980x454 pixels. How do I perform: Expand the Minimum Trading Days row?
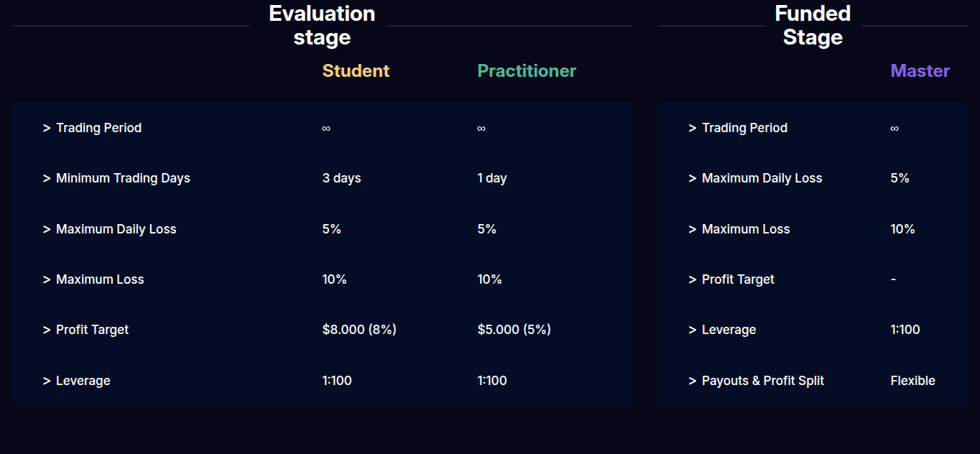coord(322,178)
